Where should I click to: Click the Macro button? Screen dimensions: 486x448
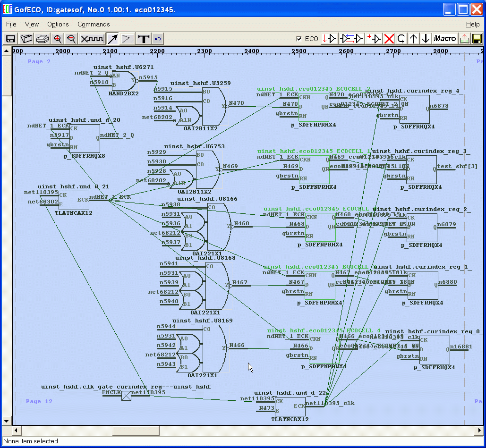(x=444, y=39)
